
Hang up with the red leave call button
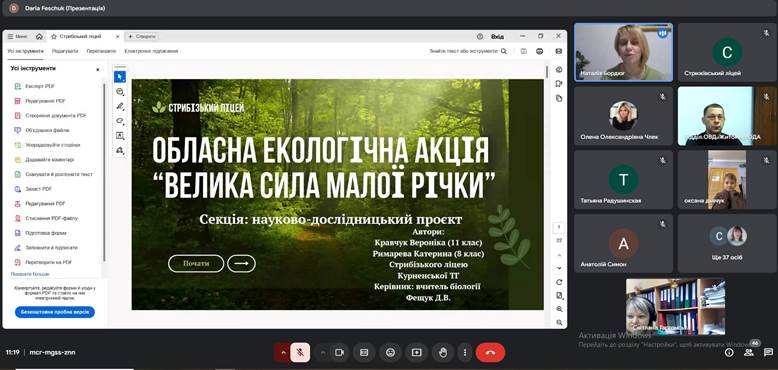click(490, 352)
